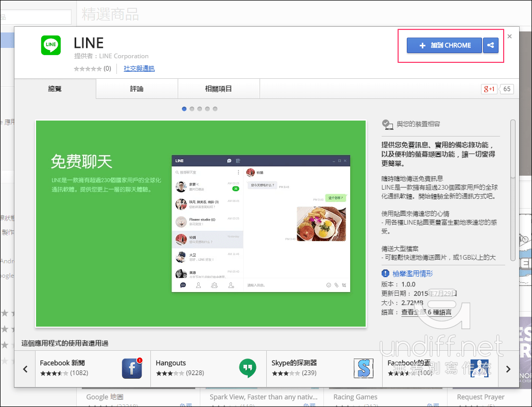The image size is (532, 407).
Task: Click the Google 地圖 item in background store
Action: (105, 397)
